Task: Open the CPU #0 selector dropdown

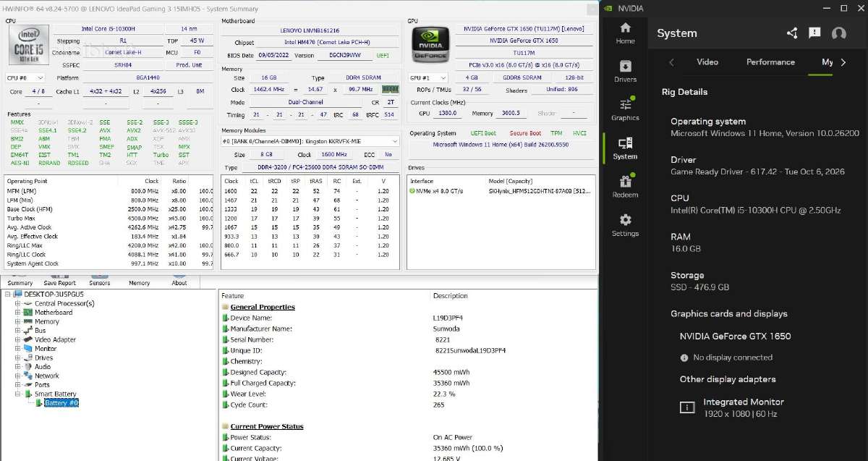Action: coord(25,77)
